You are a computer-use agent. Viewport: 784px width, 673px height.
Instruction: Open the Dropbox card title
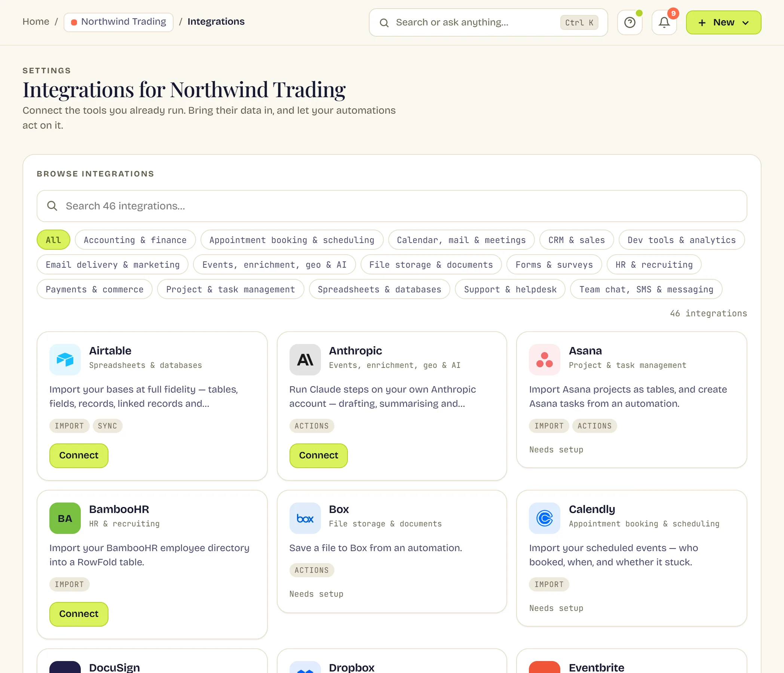pos(352,667)
